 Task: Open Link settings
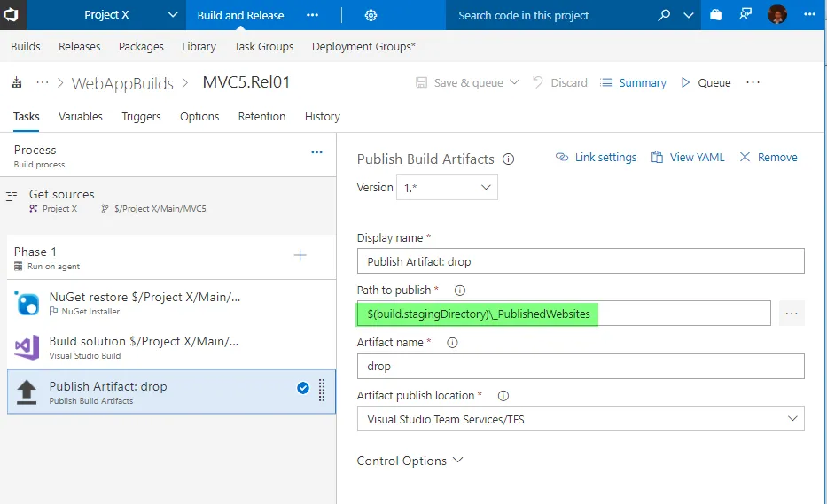point(596,157)
